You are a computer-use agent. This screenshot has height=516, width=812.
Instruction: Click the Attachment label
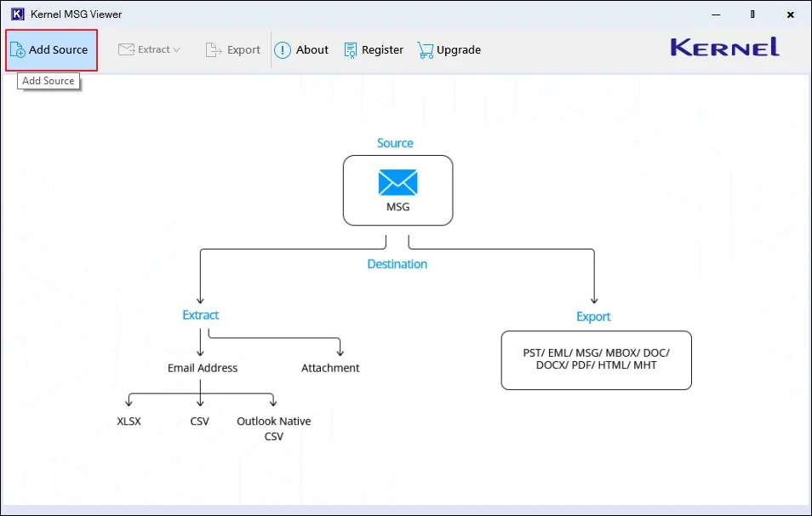point(330,368)
